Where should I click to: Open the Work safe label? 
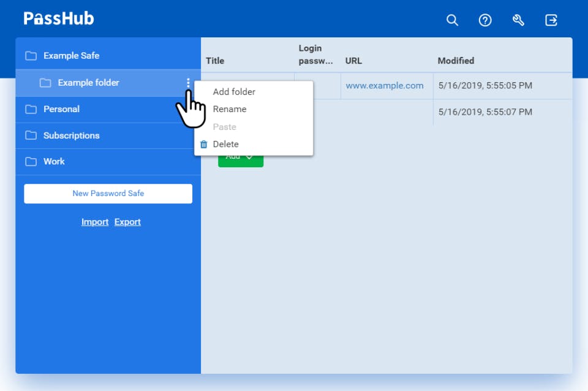coord(54,161)
